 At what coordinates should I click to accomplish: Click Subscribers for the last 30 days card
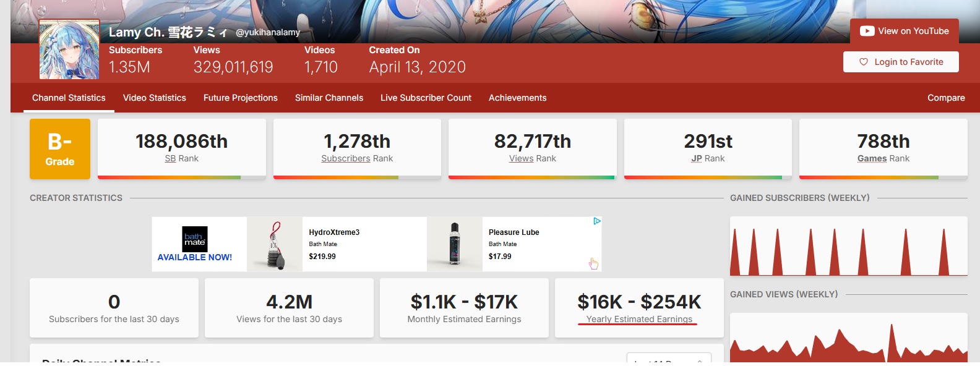pyautogui.click(x=114, y=308)
